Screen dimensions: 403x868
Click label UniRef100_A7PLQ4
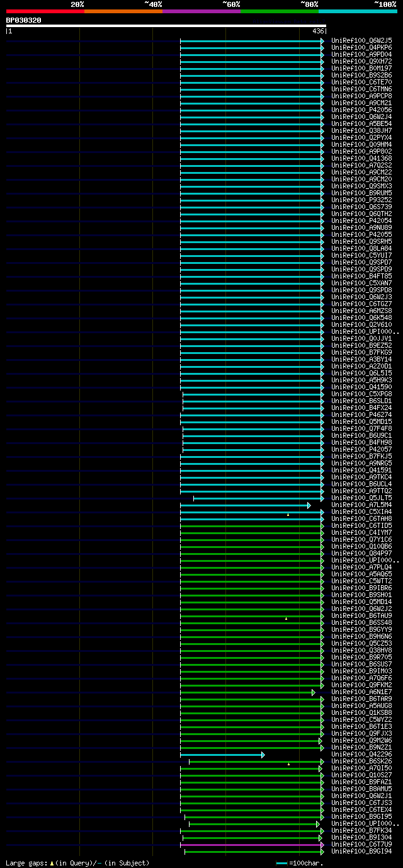pyautogui.click(x=361, y=567)
